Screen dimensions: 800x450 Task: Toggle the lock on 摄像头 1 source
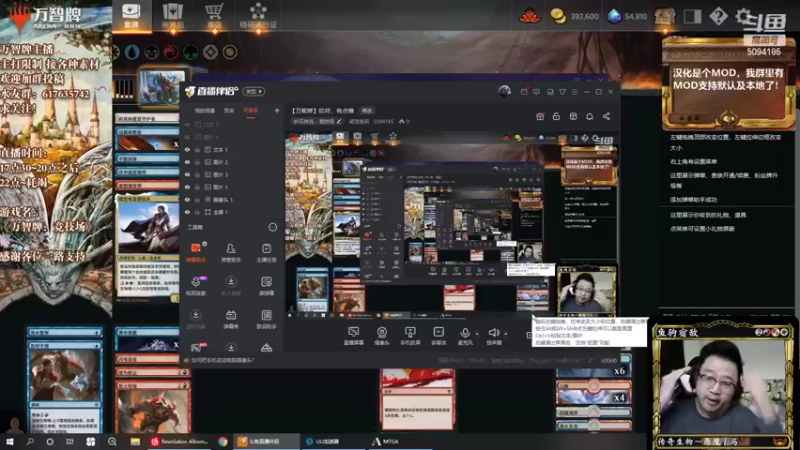point(197,199)
